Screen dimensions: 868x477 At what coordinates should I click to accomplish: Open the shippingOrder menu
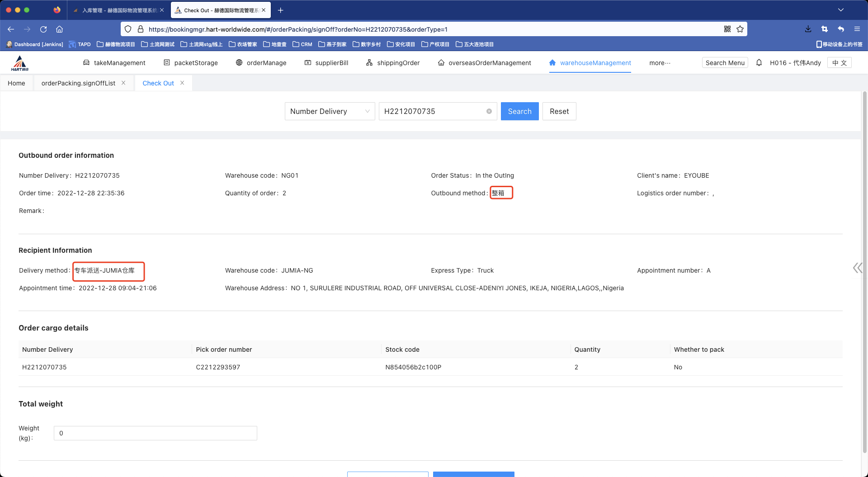[x=393, y=63]
